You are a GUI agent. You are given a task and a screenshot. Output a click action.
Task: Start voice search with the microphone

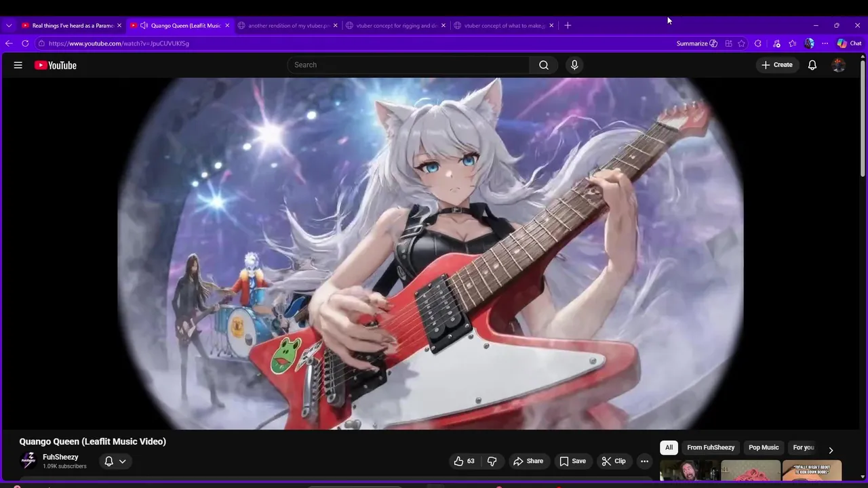[x=574, y=65]
